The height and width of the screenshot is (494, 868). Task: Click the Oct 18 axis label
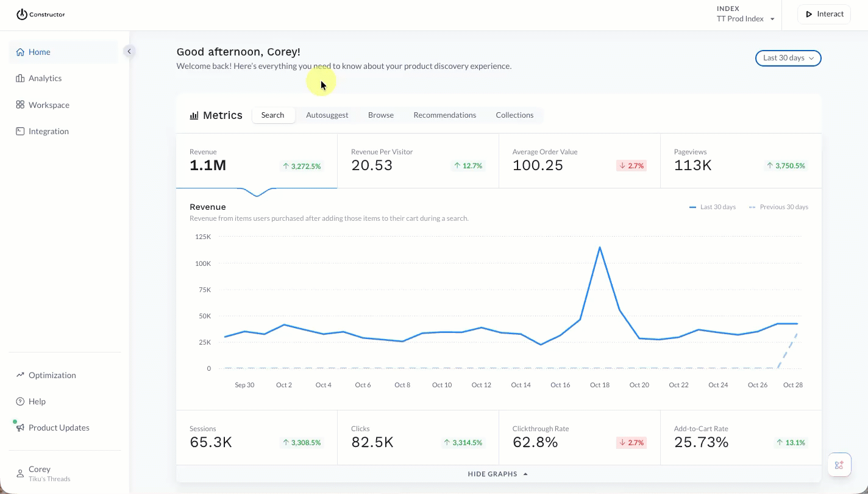pos(600,385)
